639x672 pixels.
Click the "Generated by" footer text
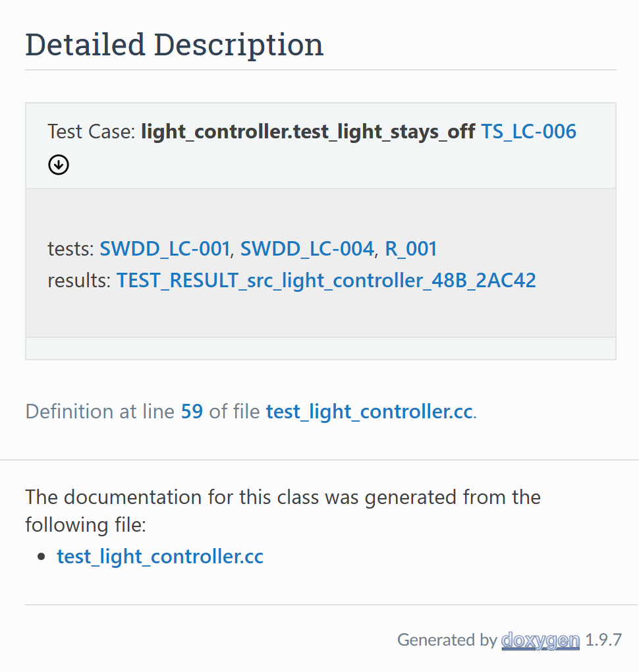pyautogui.click(x=446, y=640)
